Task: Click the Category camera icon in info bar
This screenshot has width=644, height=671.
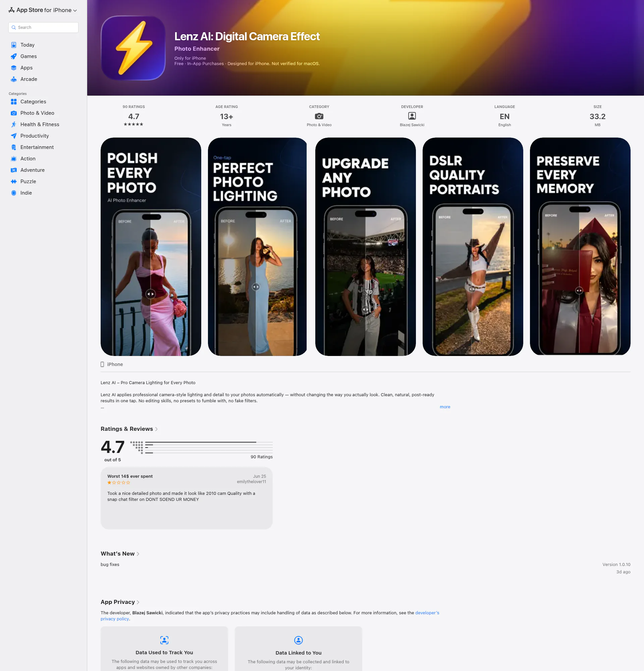Action: tap(319, 116)
